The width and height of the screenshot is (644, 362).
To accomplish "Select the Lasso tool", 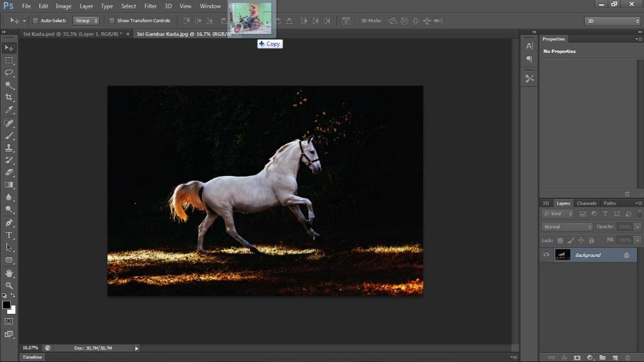I will point(9,73).
